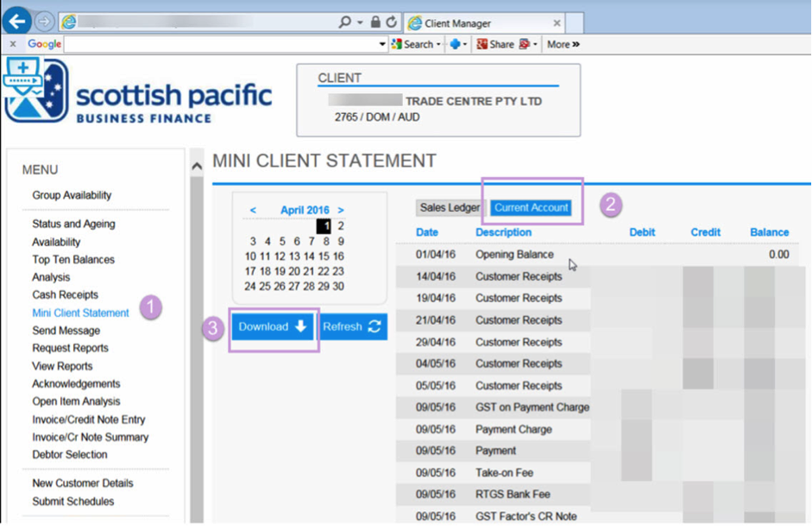Select the Current Account tab

pos(531,208)
